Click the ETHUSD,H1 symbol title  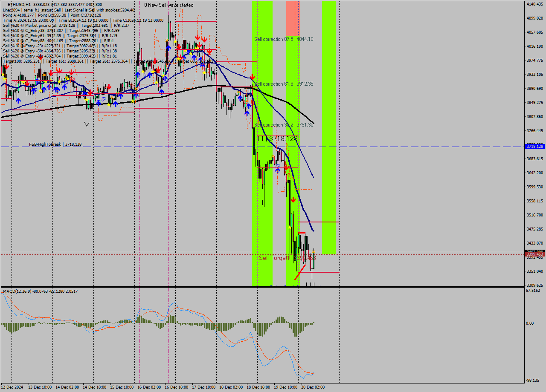[x=19, y=5]
